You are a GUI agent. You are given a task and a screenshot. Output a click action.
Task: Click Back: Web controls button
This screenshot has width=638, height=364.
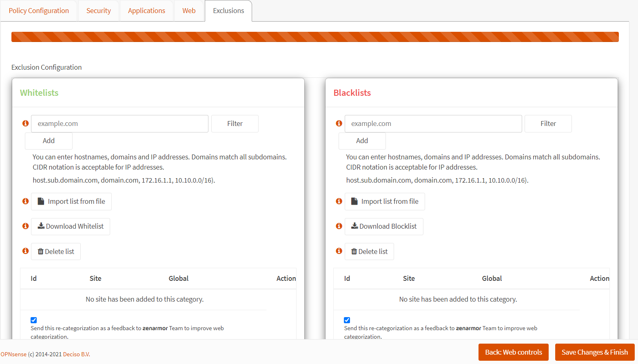coord(513,352)
